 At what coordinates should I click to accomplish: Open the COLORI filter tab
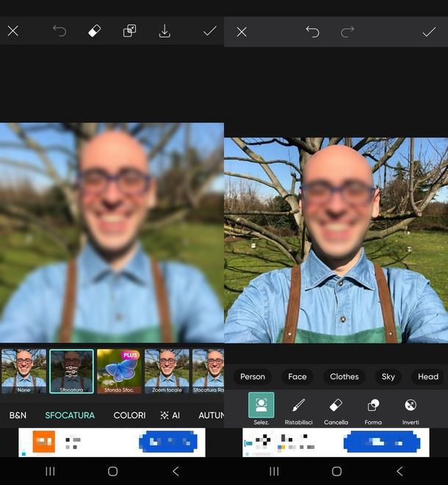(x=129, y=415)
